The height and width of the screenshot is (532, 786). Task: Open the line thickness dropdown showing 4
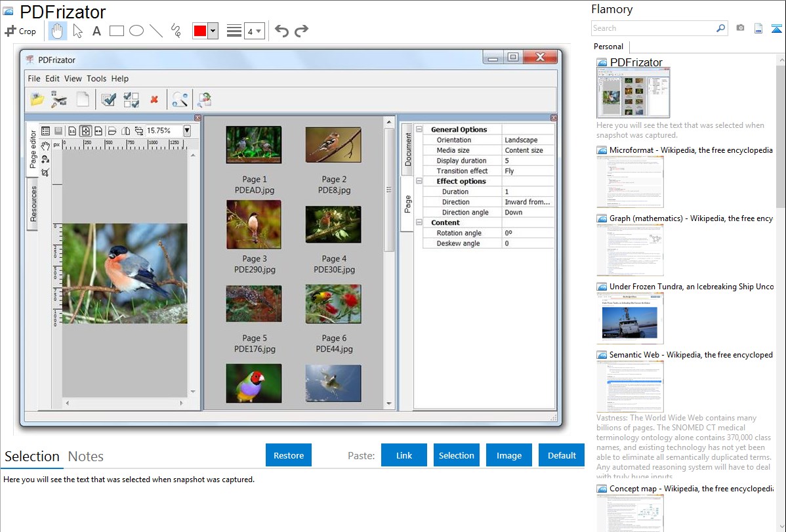(254, 31)
